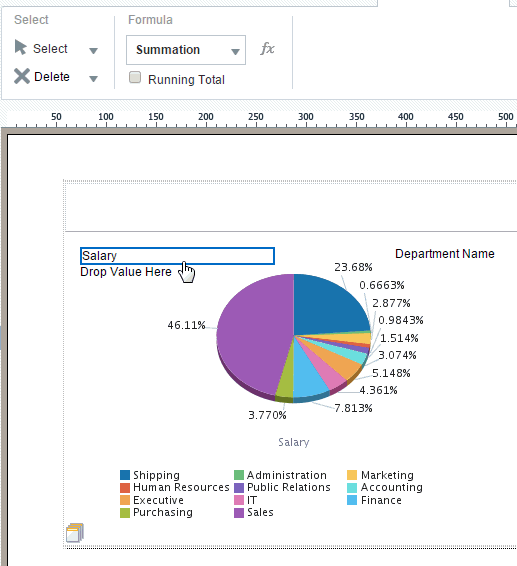Click the Select button label
The height and width of the screenshot is (566, 517).
pos(50,49)
